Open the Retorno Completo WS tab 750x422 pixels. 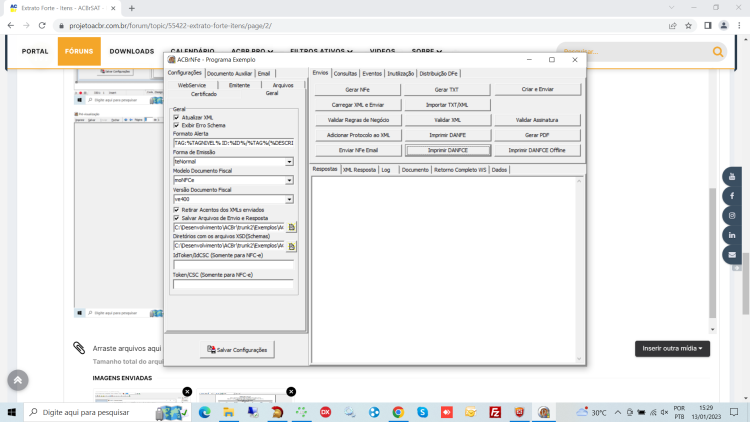(460, 170)
